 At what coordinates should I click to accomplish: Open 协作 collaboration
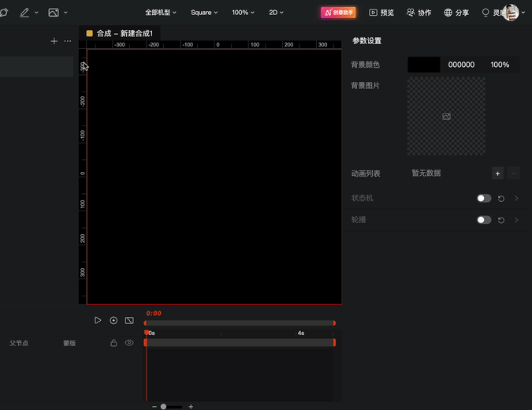419,13
